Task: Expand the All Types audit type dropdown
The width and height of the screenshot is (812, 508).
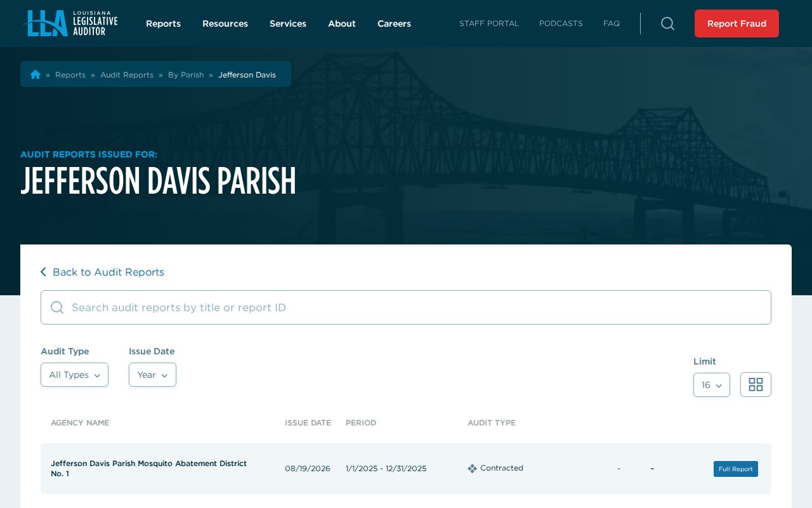Action: (x=74, y=375)
